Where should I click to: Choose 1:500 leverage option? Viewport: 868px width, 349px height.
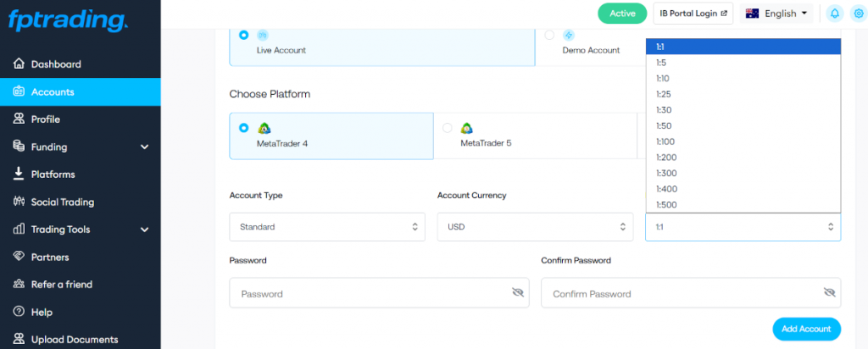pos(743,205)
